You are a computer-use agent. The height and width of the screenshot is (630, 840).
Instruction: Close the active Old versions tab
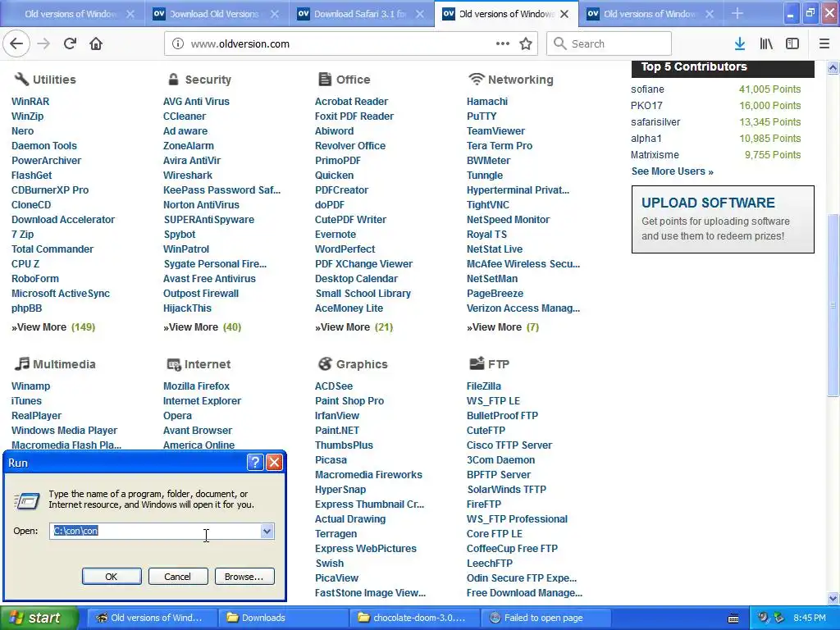[564, 14]
